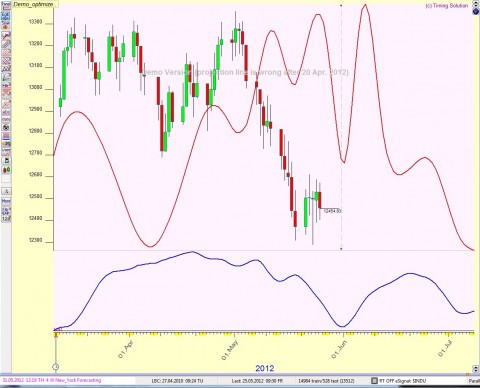Viewport: 480px width, 388px height.
Task: Click the red dashed vertical cursor line
Action: (341, 127)
